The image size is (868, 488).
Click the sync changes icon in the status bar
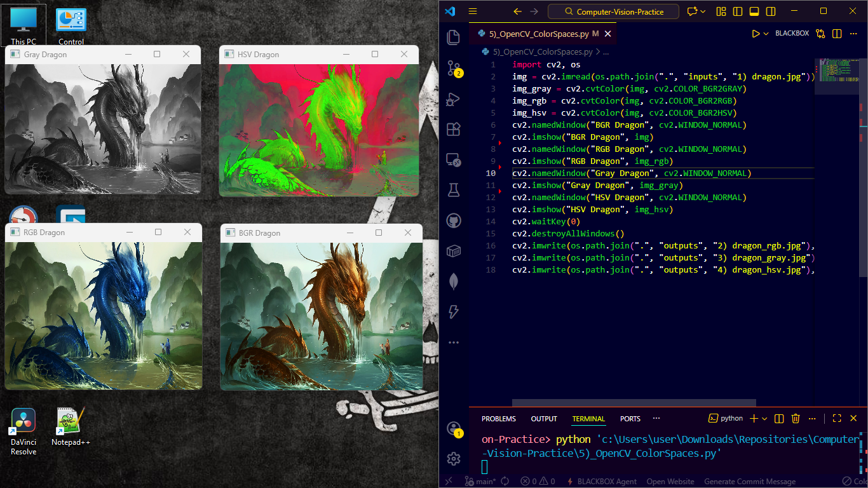coord(505,482)
